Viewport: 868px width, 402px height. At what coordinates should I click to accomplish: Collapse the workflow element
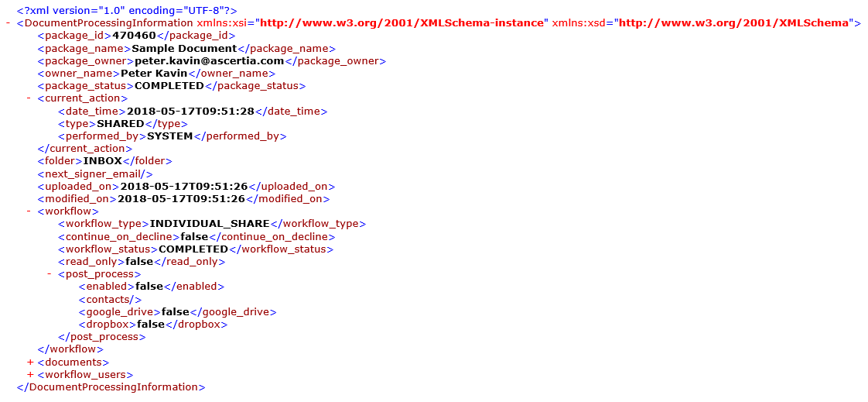click(29, 211)
